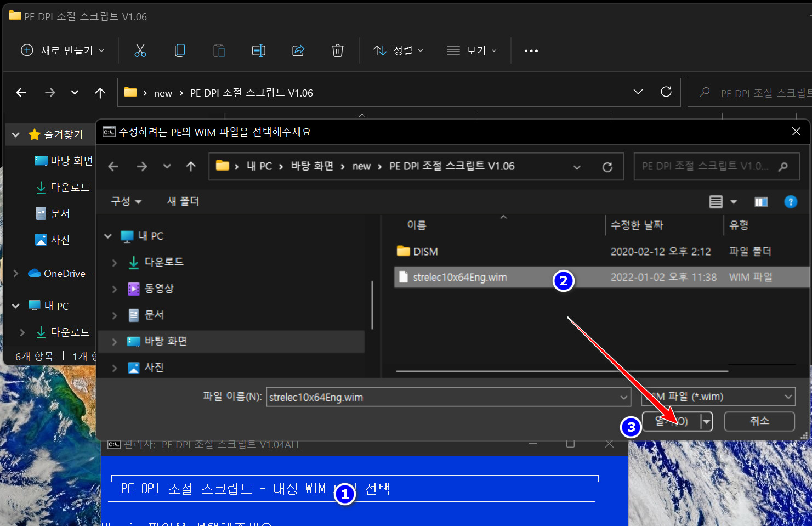Screen dimensions: 812x526
Task: Open the 정렬 sort dropdown
Action: [399, 50]
